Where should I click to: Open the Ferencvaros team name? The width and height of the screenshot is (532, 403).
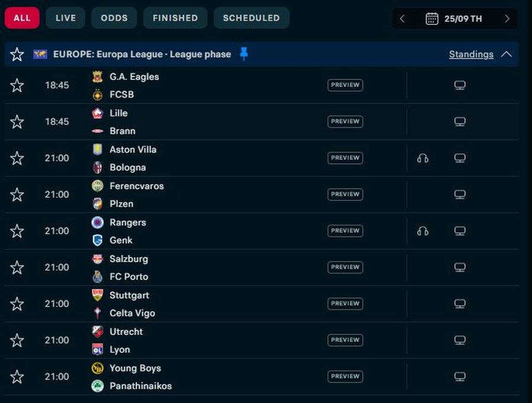click(137, 186)
